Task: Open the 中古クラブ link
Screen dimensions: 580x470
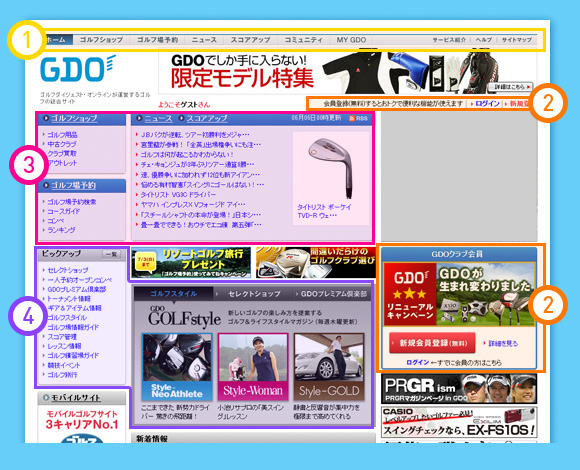Action: tap(62, 144)
